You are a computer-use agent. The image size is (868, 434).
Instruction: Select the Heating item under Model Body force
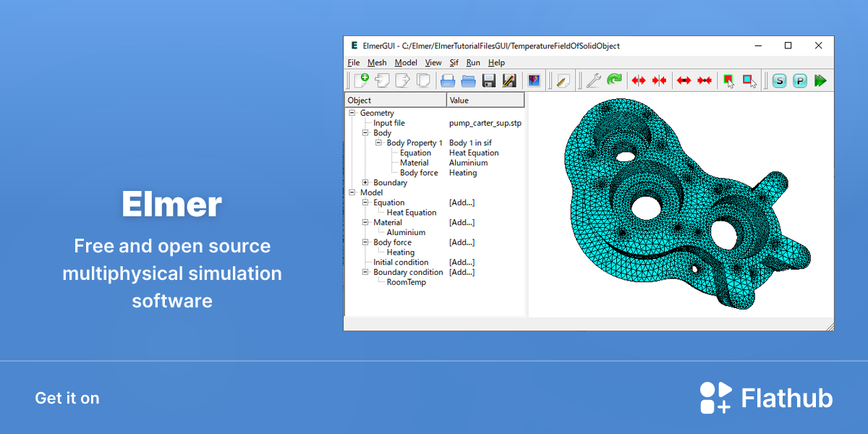click(401, 252)
